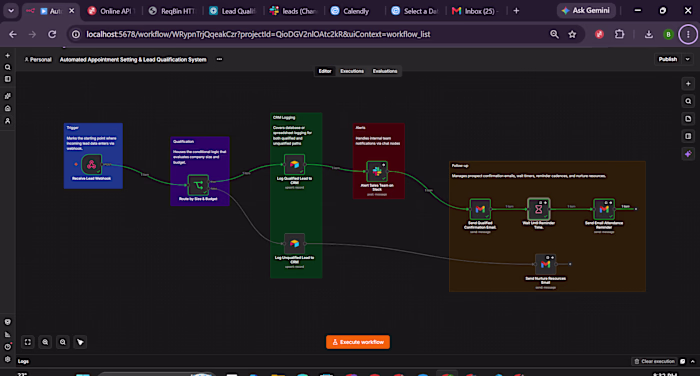Select the Wait Until Reminder Time node
This screenshot has width=700, height=376.
(539, 209)
